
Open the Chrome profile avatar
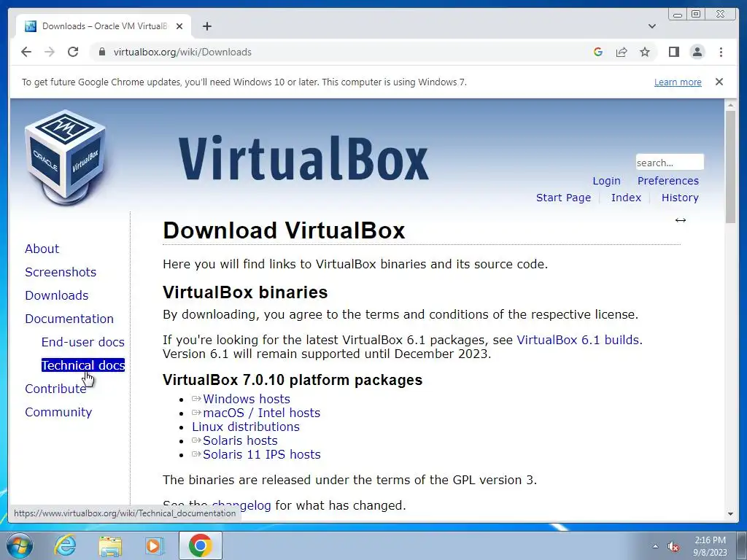pyautogui.click(x=697, y=52)
